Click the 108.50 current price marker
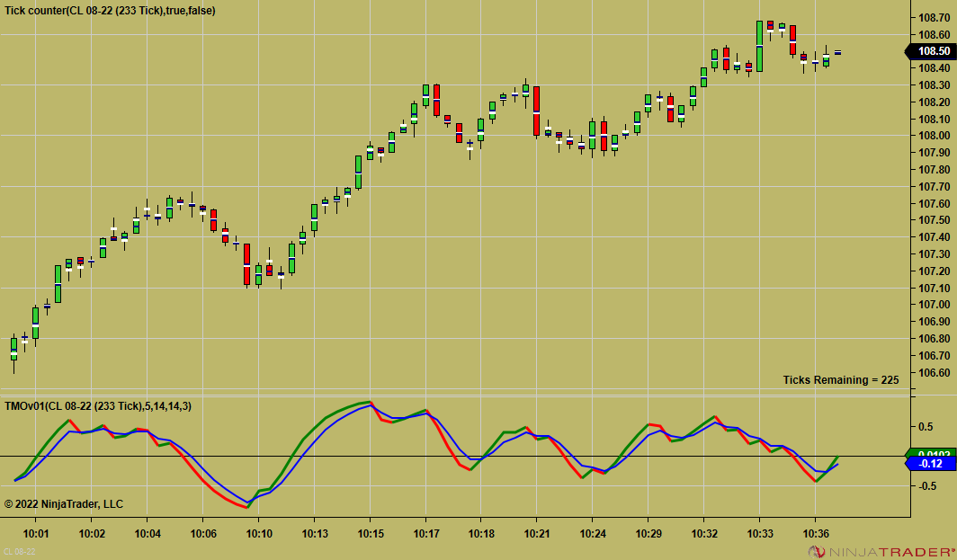 point(930,51)
